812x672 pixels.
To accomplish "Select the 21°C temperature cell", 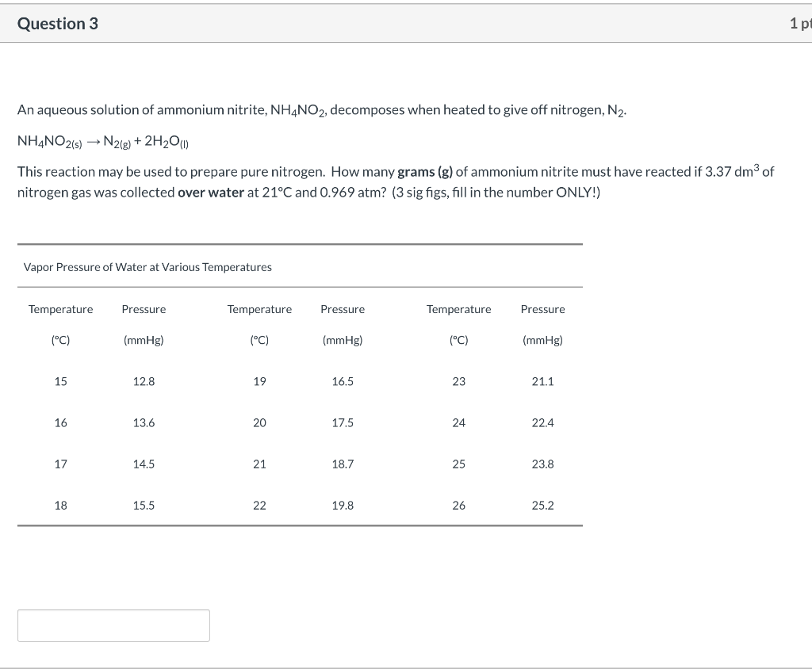I will click(x=259, y=464).
